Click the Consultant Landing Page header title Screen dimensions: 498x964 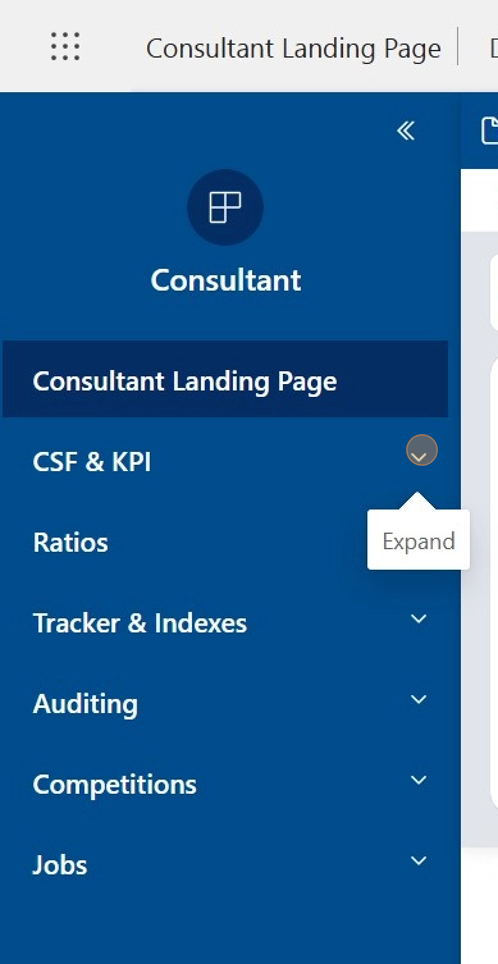[293, 49]
